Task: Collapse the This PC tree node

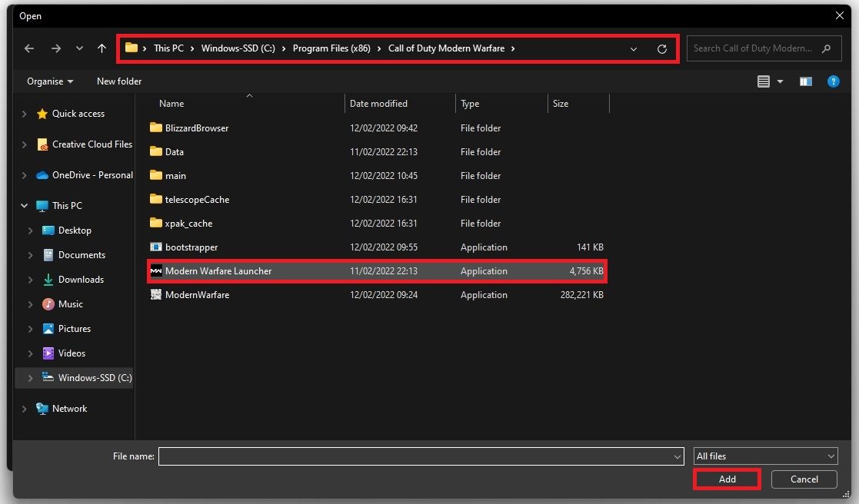Action: [x=25, y=206]
